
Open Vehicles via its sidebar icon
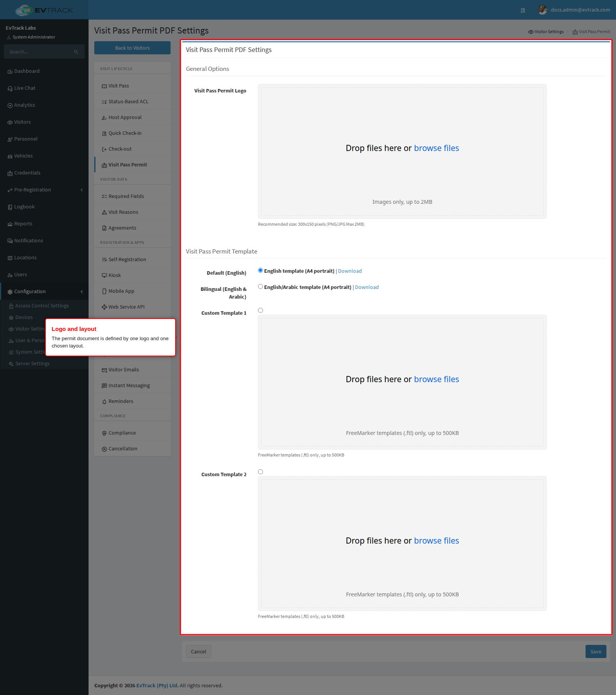point(10,156)
